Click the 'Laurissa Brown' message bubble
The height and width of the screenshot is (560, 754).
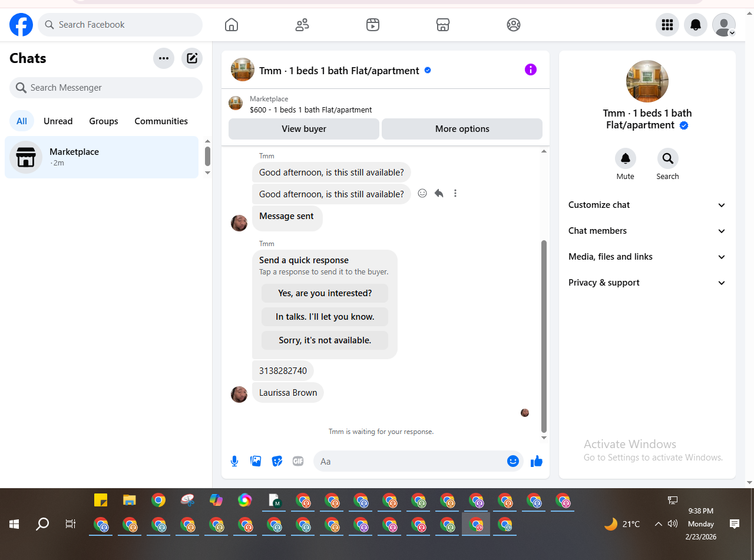pyautogui.click(x=288, y=393)
